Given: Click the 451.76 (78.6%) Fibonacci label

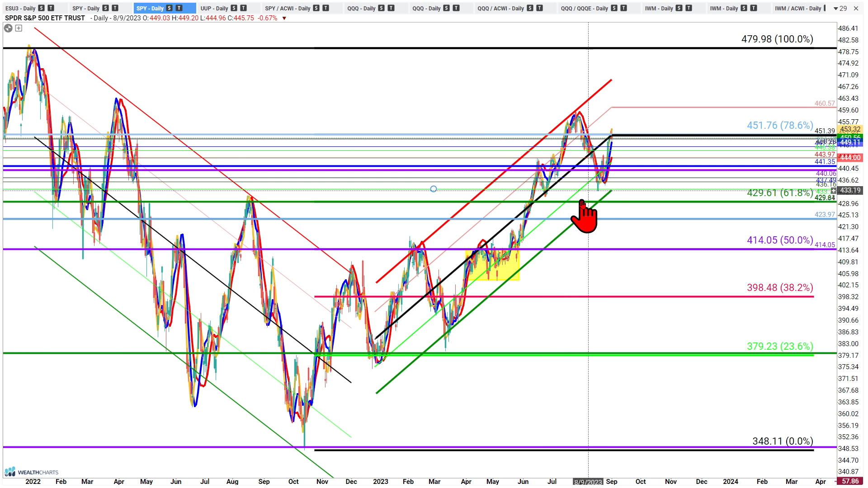Looking at the screenshot, I should [x=780, y=126].
